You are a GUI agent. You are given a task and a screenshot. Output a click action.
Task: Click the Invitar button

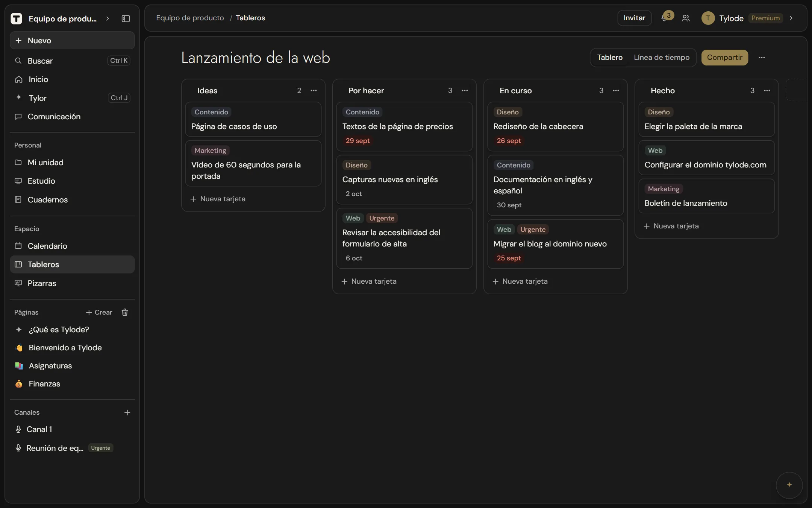pyautogui.click(x=634, y=18)
